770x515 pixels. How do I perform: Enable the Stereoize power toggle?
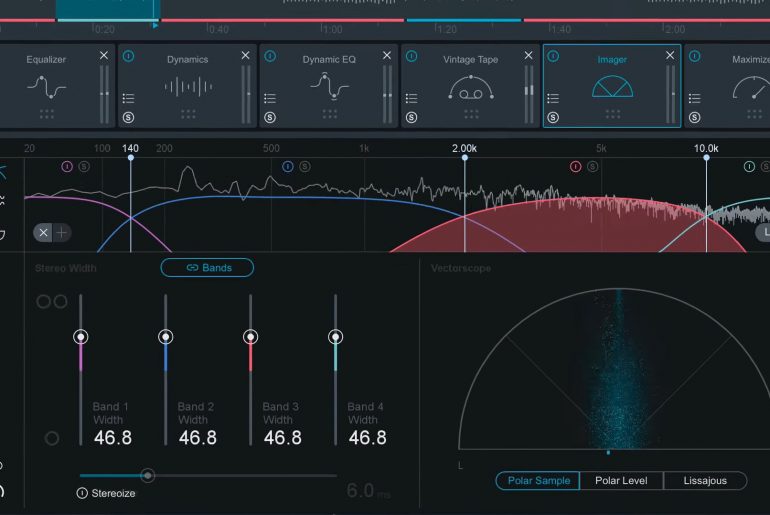point(82,493)
